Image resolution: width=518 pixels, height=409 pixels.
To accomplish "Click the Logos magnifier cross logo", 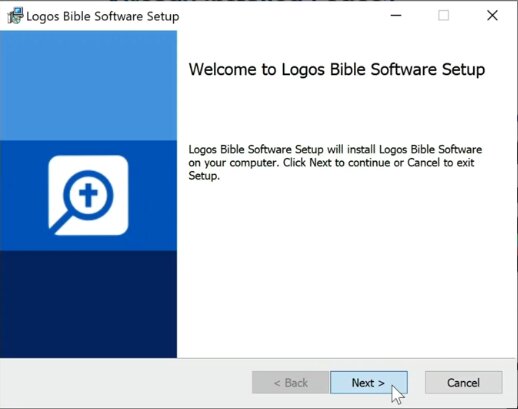I will click(x=88, y=195).
